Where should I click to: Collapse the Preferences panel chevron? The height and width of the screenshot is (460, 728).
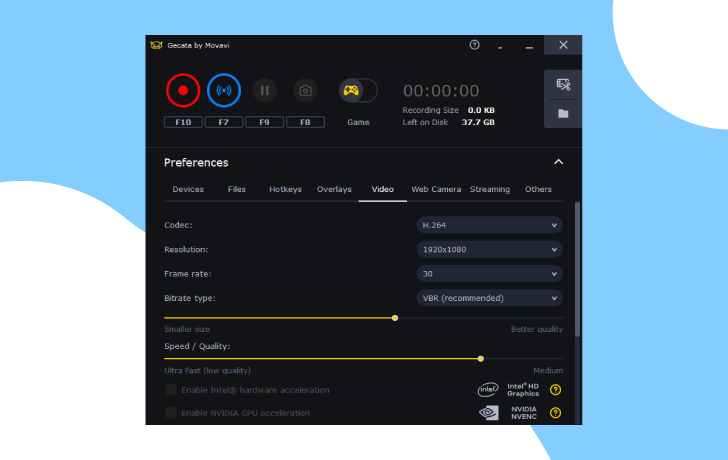[x=558, y=162]
